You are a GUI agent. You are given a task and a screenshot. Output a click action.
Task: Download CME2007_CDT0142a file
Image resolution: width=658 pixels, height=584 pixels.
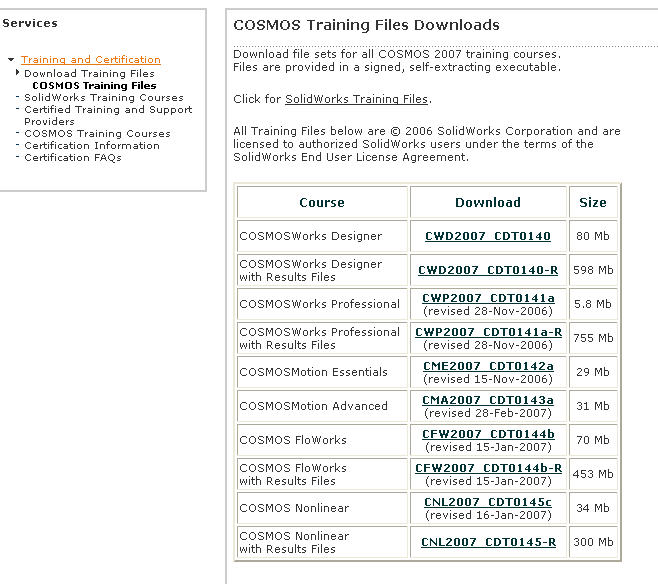[488, 366]
